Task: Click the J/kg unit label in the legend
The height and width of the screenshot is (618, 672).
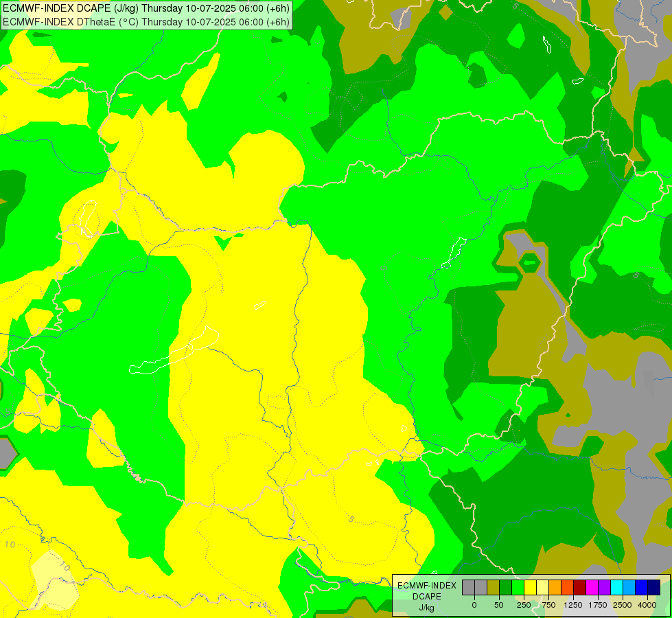Action: click(427, 608)
